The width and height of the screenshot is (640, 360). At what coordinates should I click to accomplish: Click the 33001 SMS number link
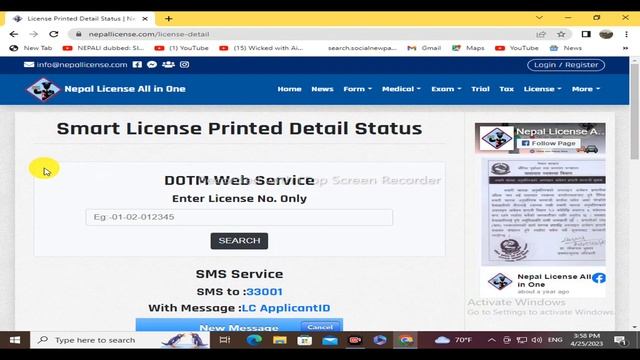264,292
